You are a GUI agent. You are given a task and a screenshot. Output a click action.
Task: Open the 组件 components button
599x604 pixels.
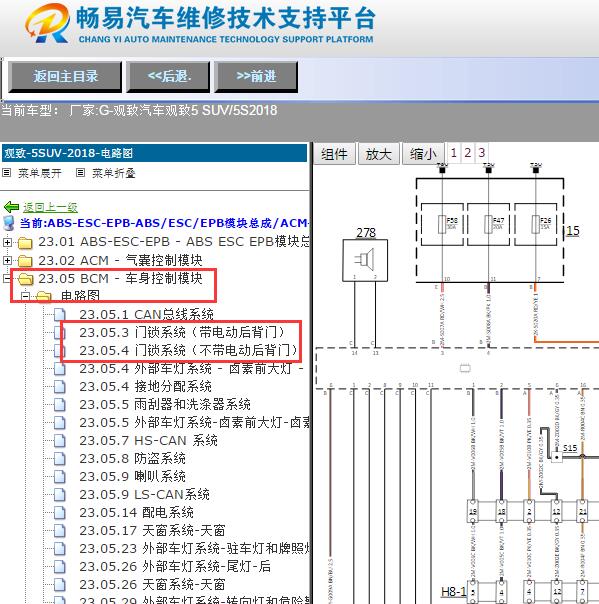(x=334, y=154)
